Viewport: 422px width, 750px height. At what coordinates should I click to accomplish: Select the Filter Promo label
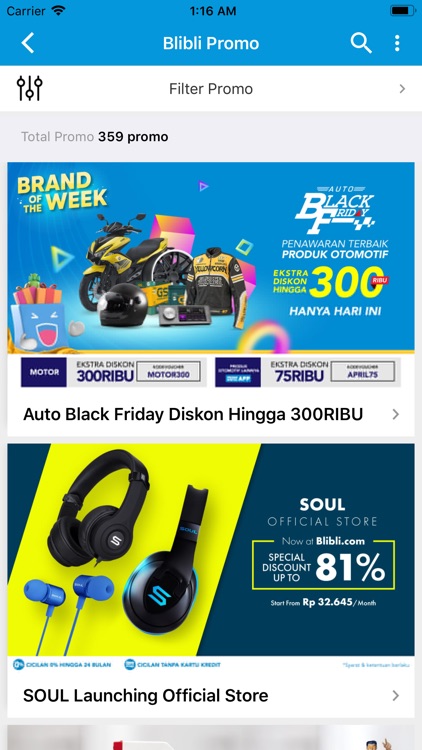(x=211, y=89)
